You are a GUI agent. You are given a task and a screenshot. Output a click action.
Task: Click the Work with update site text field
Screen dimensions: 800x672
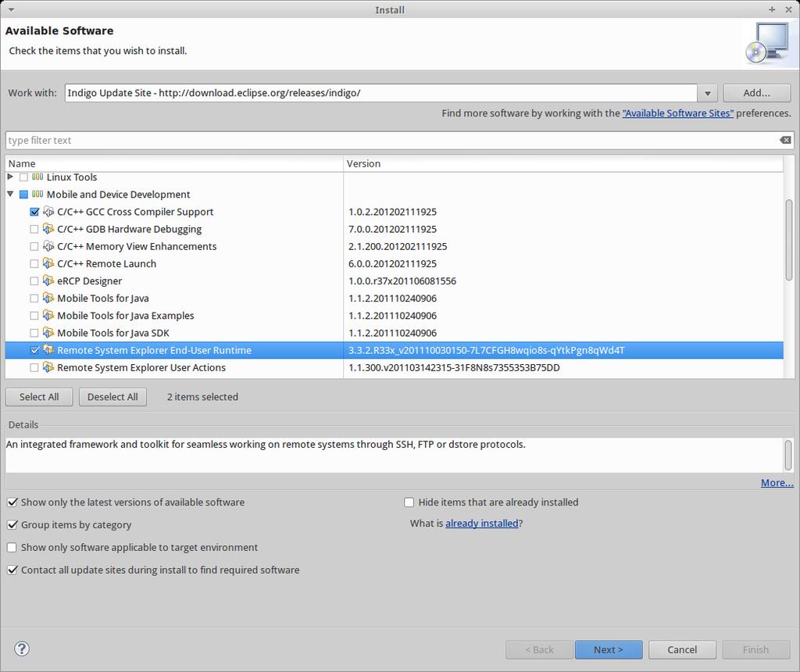pos(380,93)
